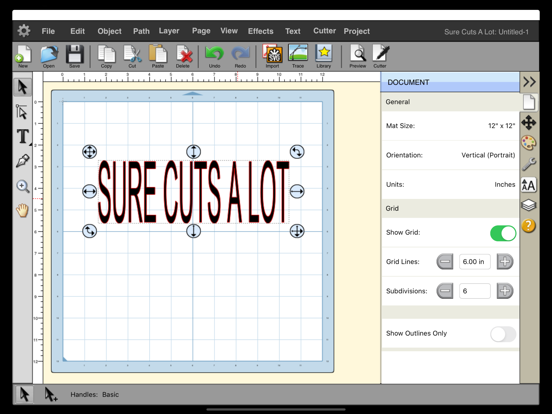Change the Orientation Vertical (Portrait) setting
552x414 pixels.
(450, 155)
